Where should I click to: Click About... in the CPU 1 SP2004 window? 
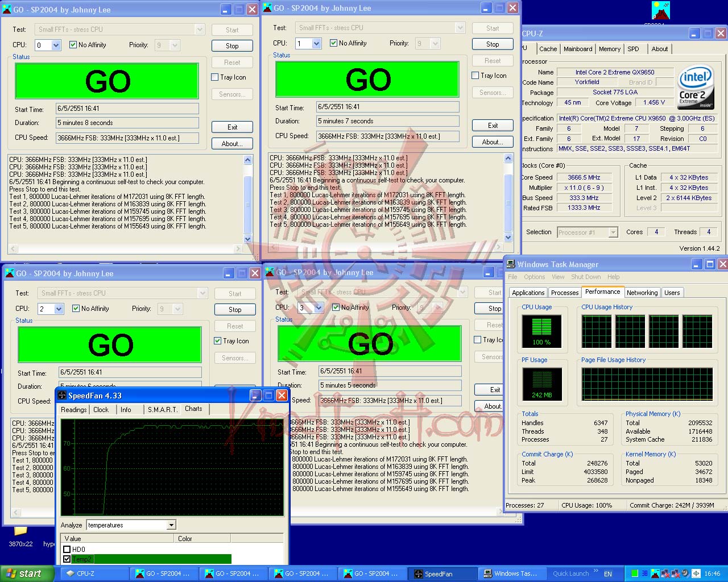tap(493, 142)
